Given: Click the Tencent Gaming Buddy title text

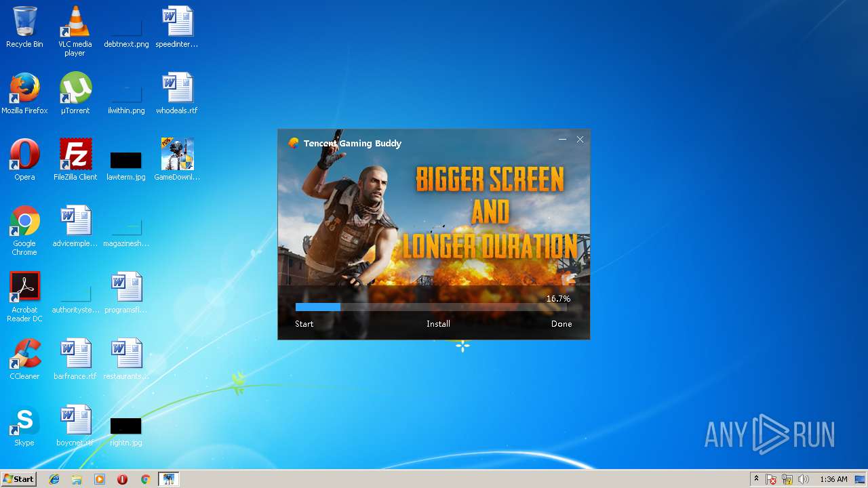Looking at the screenshot, I should click(353, 143).
